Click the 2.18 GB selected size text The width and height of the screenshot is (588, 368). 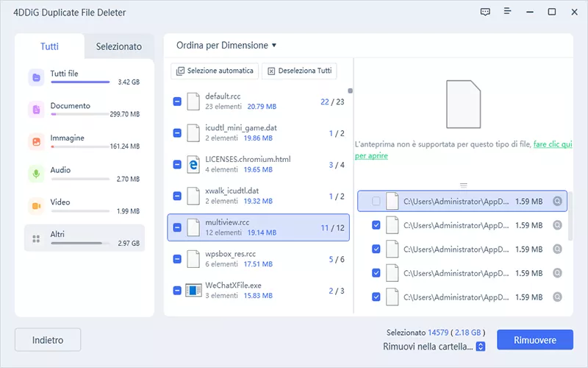coord(467,333)
